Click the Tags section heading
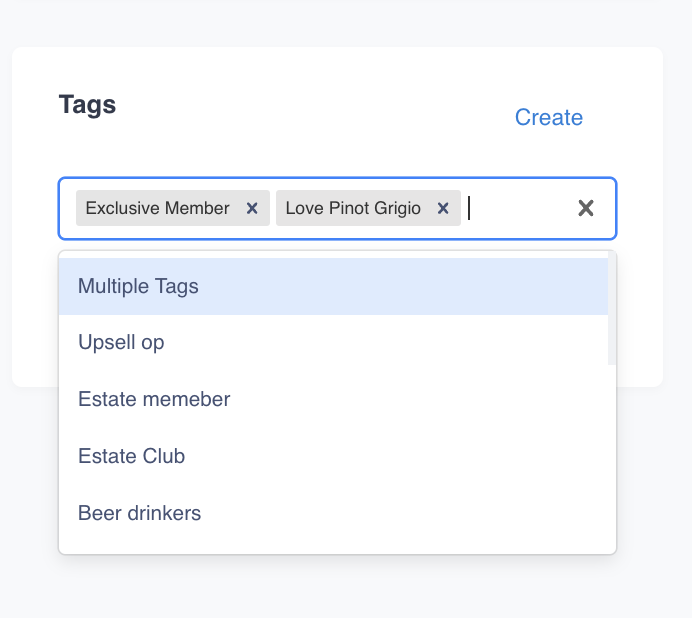692x618 pixels. (87, 104)
